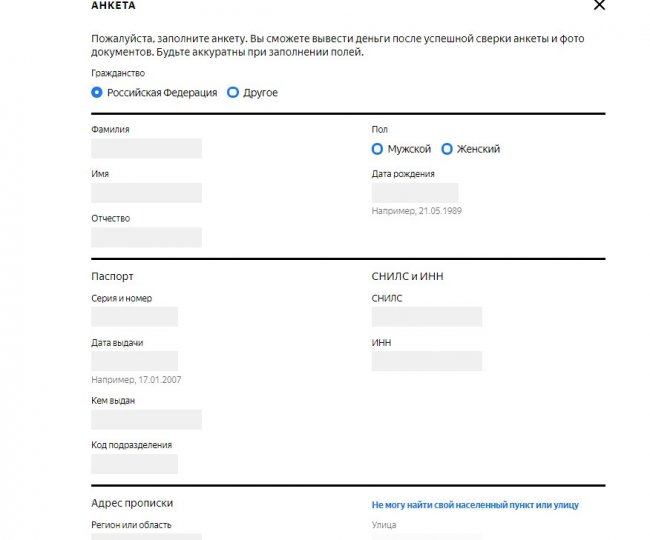This screenshot has width=650, height=540.
Task: Select Российская Федерация citizenship option
Action: click(x=97, y=92)
